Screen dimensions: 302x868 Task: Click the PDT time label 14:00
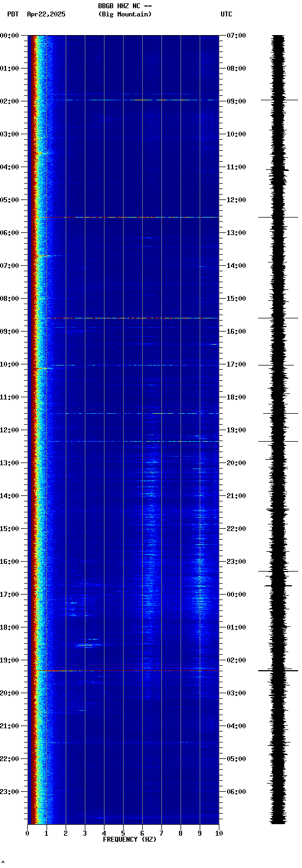[10, 496]
